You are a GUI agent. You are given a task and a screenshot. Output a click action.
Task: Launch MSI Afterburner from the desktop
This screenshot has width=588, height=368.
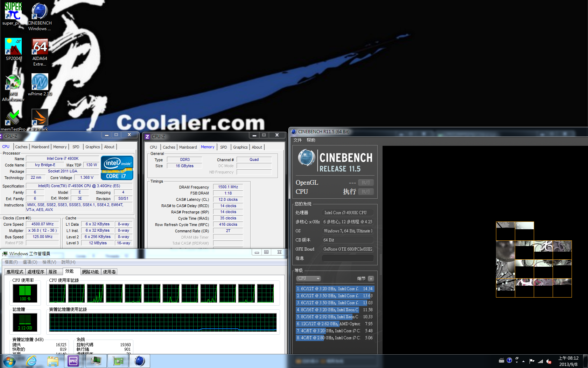pos(13,87)
